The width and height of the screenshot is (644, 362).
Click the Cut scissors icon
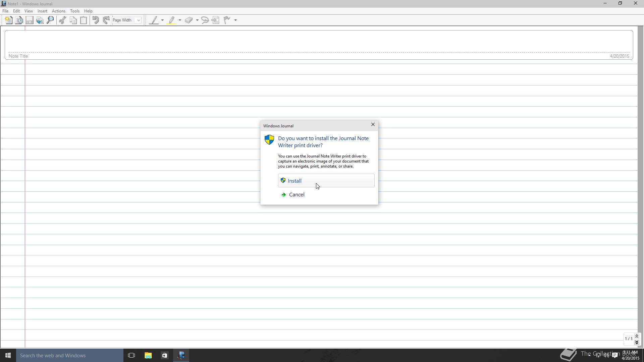pyautogui.click(x=62, y=20)
